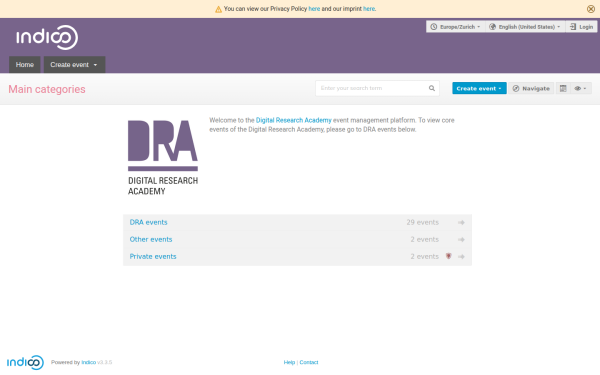Open the eye view options dropdown
The height and width of the screenshot is (375, 600).
coord(580,88)
